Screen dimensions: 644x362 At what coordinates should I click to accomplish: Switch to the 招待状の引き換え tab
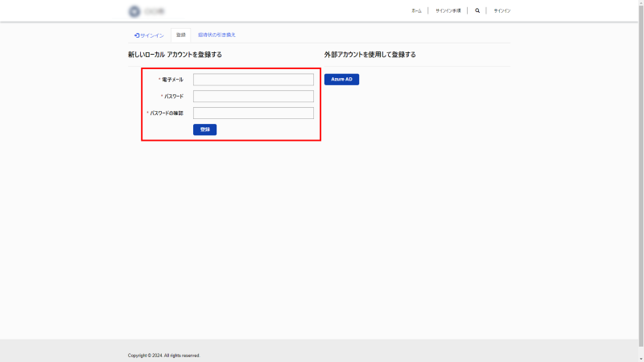(x=217, y=35)
